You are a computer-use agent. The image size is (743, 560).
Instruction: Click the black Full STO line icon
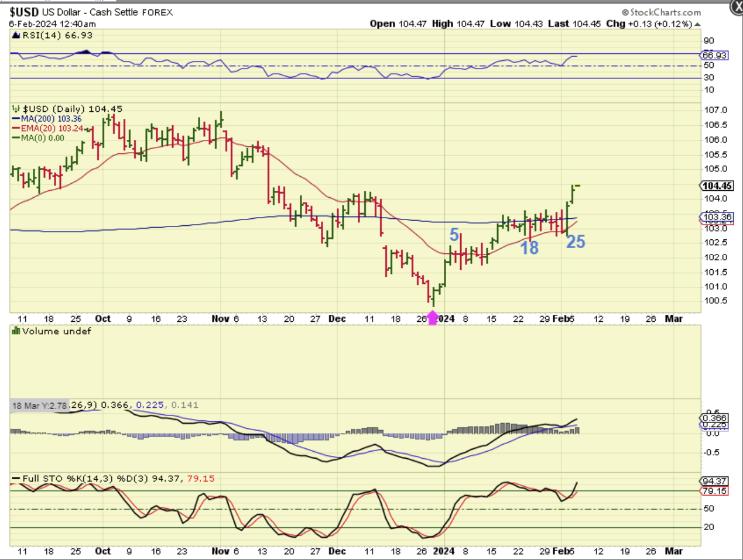click(16, 479)
